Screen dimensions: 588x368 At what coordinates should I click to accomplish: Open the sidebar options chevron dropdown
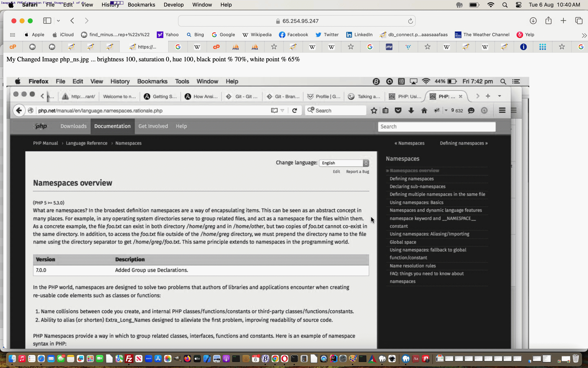click(x=58, y=21)
